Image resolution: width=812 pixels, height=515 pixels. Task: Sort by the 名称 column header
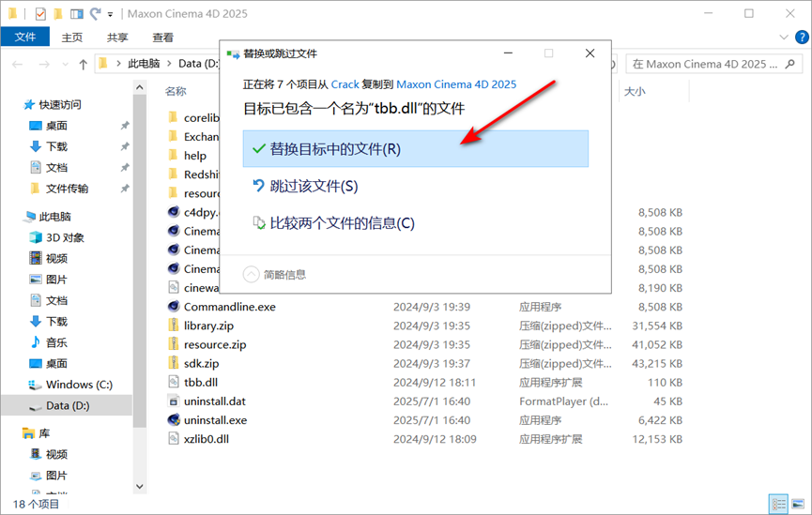click(176, 91)
